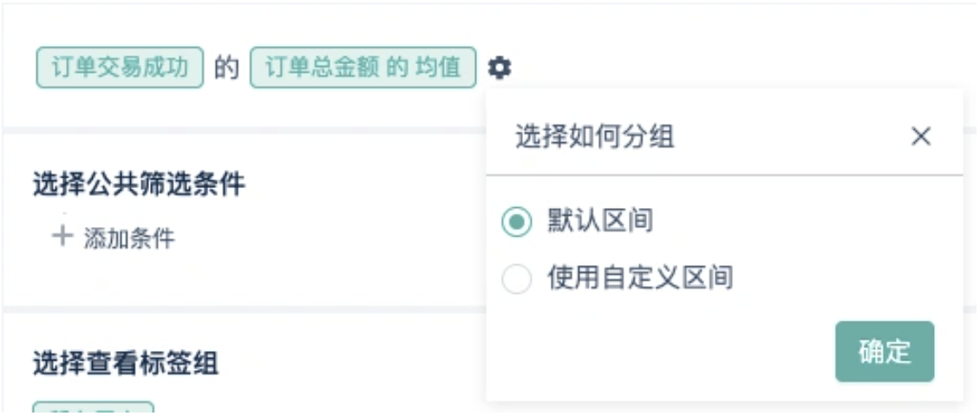
Task: Open the 订单总金额 的 均值 metric tag
Action: point(363,68)
